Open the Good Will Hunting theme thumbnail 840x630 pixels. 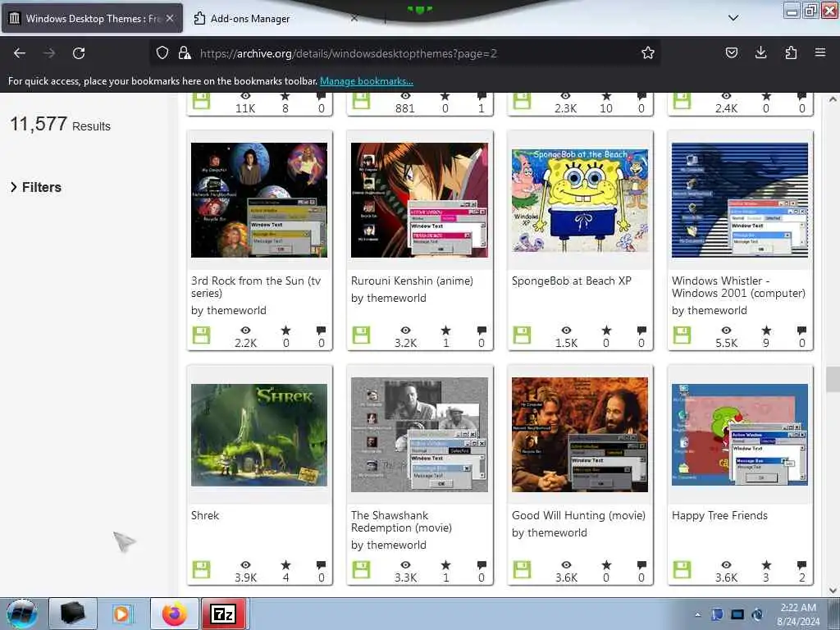[x=580, y=435]
